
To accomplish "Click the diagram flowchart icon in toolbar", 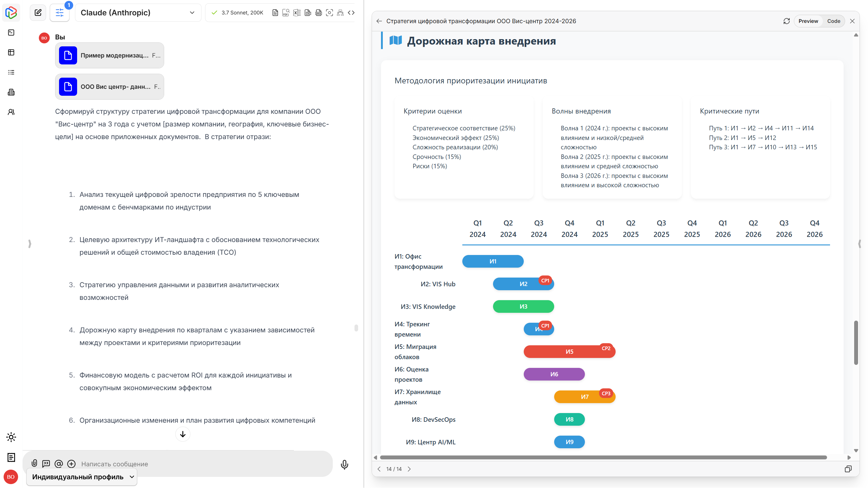I will [340, 12].
